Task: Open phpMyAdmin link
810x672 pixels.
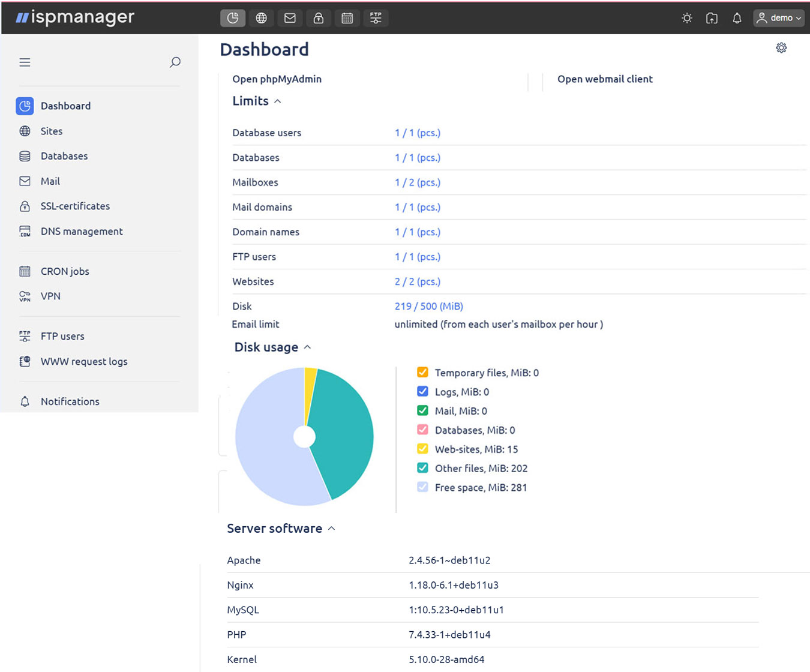Action: (x=277, y=79)
